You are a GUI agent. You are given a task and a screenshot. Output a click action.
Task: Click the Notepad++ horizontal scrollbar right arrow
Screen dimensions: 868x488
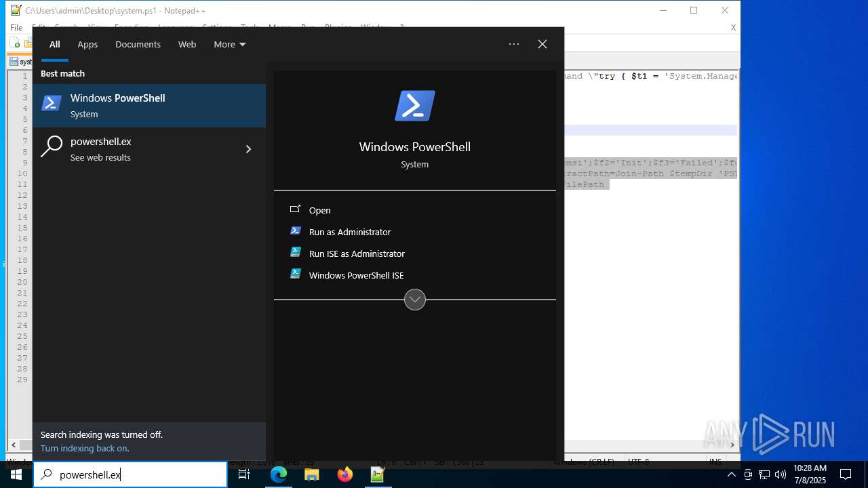(732, 445)
